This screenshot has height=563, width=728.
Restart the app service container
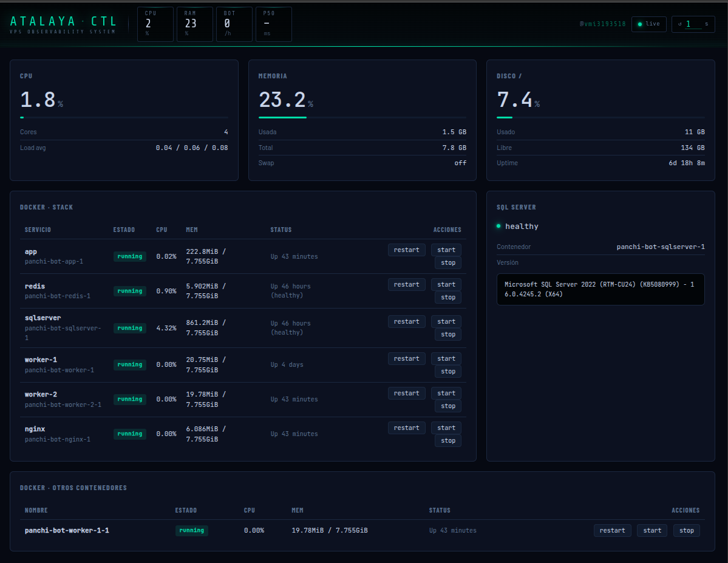pos(406,250)
